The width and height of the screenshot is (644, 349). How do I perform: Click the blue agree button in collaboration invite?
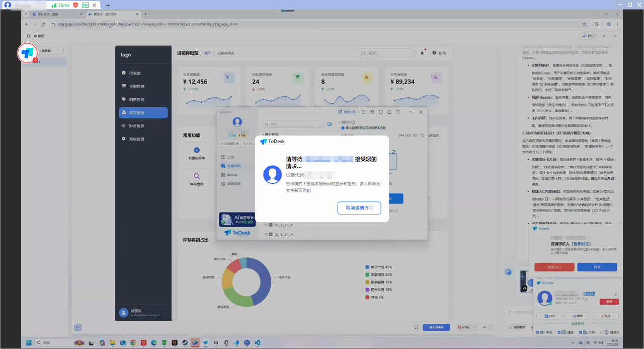(597, 267)
